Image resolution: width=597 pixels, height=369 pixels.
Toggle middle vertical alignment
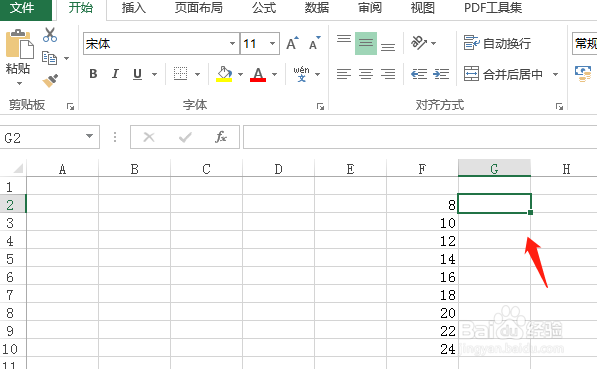[x=366, y=43]
